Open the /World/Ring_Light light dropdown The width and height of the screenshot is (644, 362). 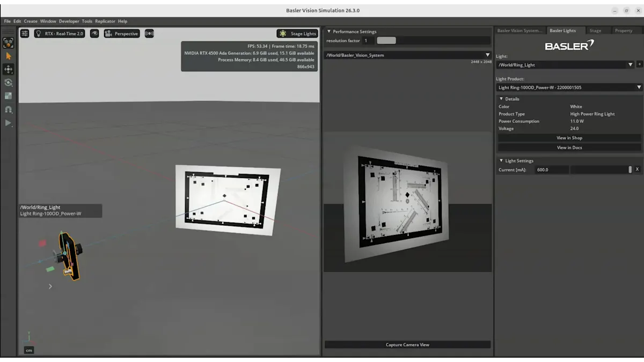566,65
